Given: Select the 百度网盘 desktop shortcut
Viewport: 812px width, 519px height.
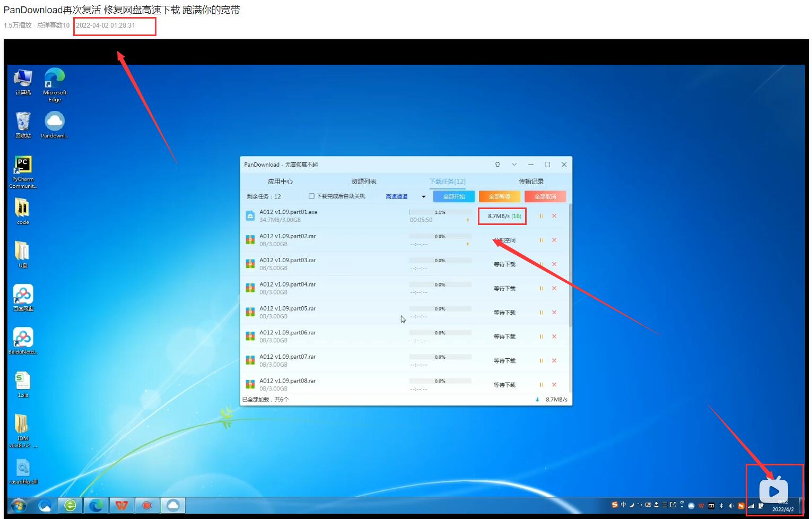Looking at the screenshot, I should [x=23, y=298].
